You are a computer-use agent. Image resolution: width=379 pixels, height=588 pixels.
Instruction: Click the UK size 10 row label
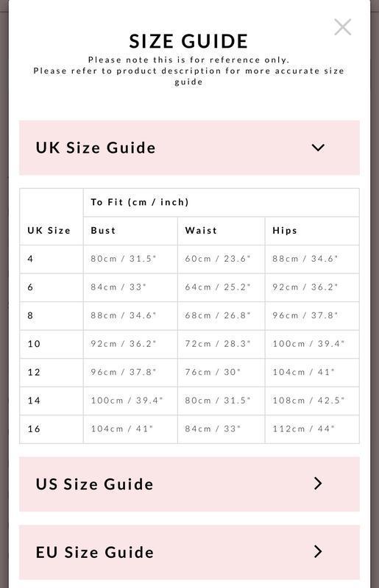[34, 344]
